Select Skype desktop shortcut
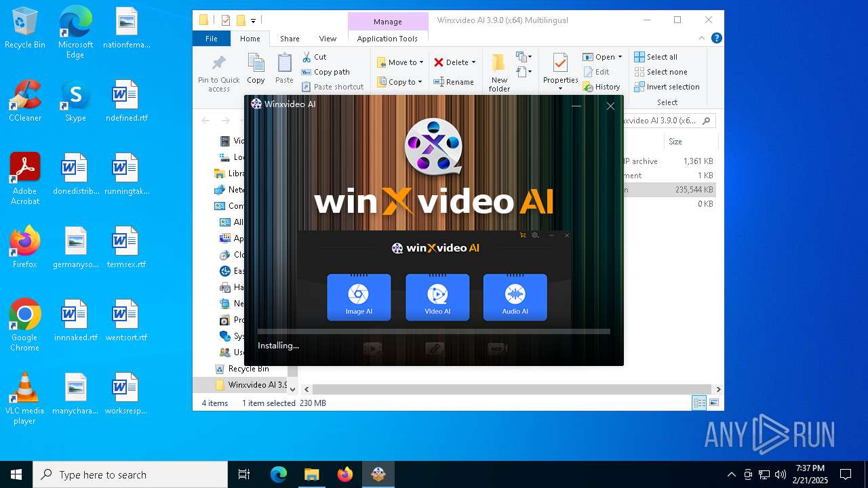 [x=75, y=102]
